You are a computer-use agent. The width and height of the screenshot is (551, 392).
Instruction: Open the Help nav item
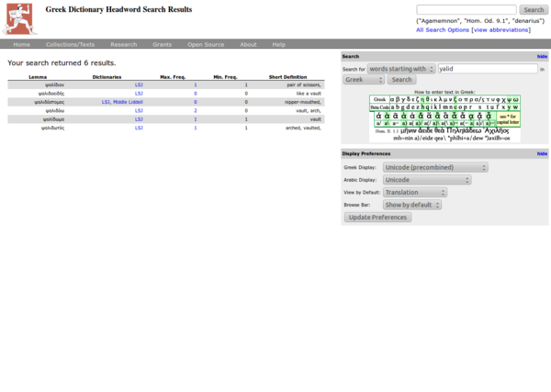pyautogui.click(x=278, y=44)
